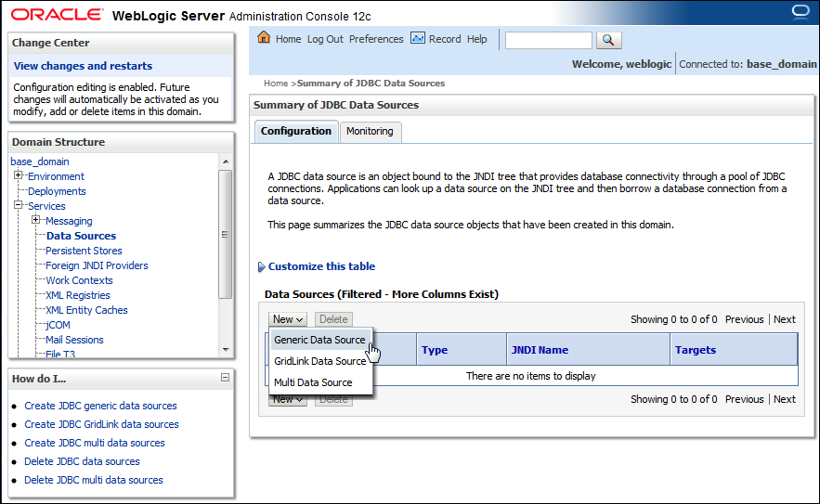
Task: Open the top New dropdown button
Action: (288, 319)
